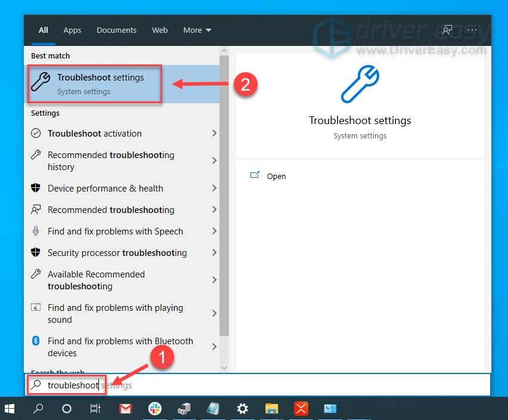Viewport: 508px width, 420px height.
Task: Switch to the Documents tab
Action: (x=116, y=30)
